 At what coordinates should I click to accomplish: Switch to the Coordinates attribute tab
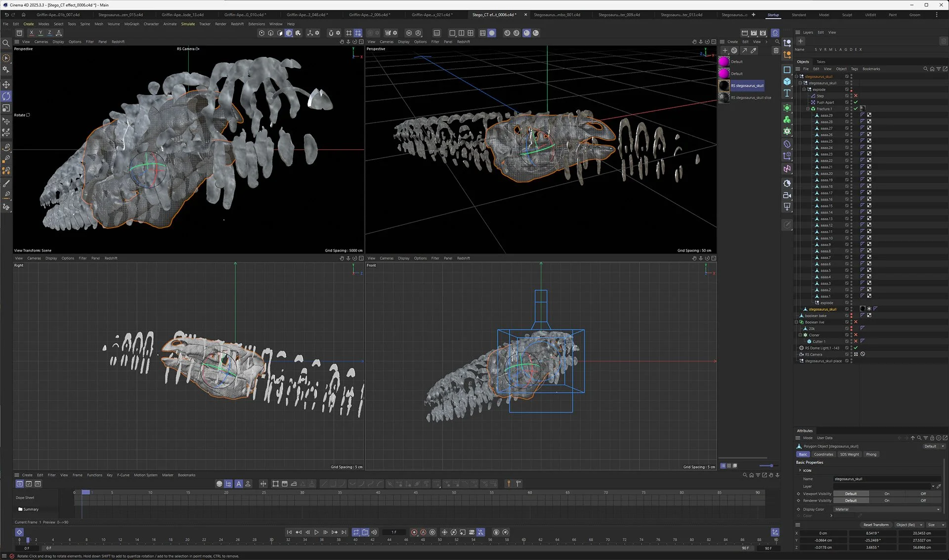pos(823,454)
